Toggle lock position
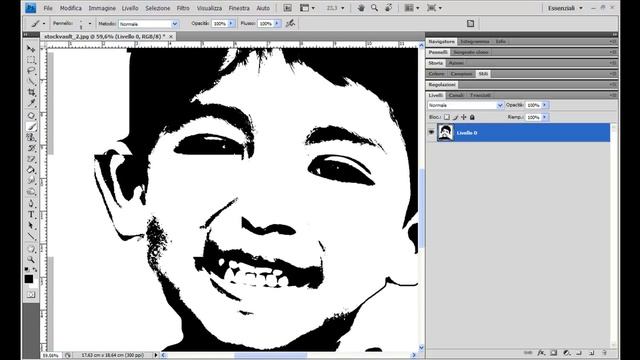Screen dimensions: 640x360 464,117
